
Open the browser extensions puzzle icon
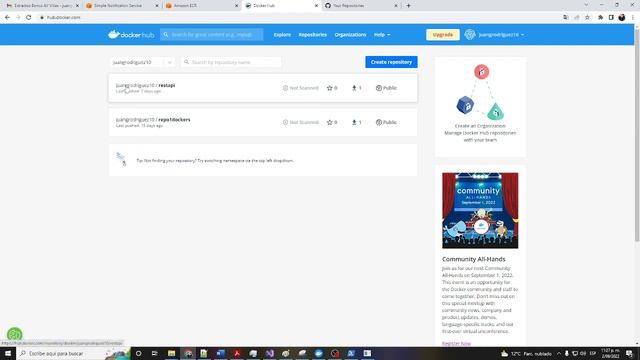600,17
